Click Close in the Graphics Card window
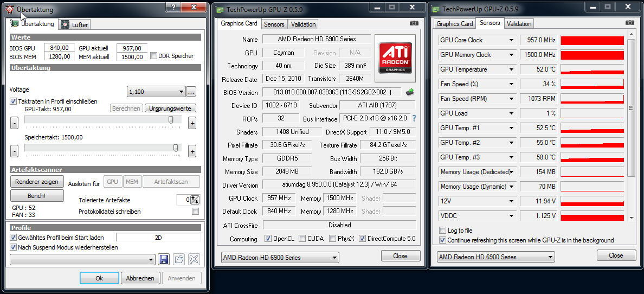This screenshot has height=294, width=644. click(x=401, y=256)
